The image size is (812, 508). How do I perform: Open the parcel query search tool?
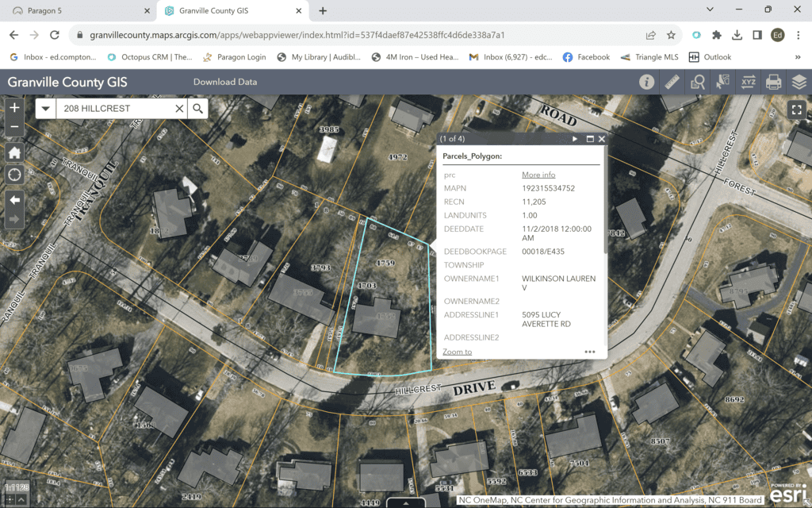(698, 82)
